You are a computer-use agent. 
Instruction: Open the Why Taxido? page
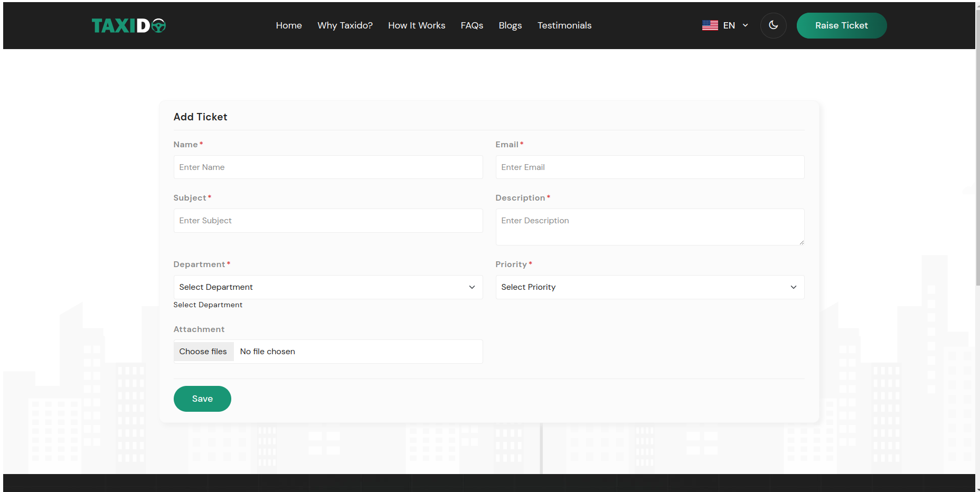pos(345,25)
